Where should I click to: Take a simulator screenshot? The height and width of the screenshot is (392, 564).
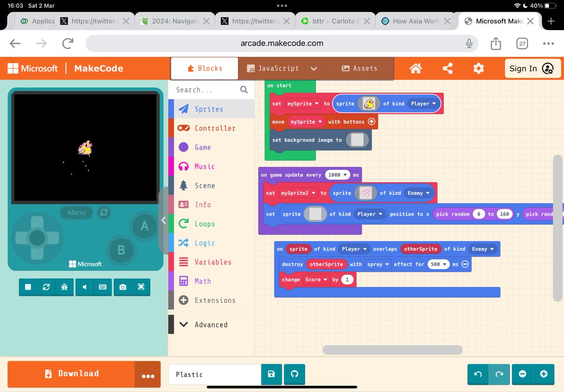[x=123, y=287]
